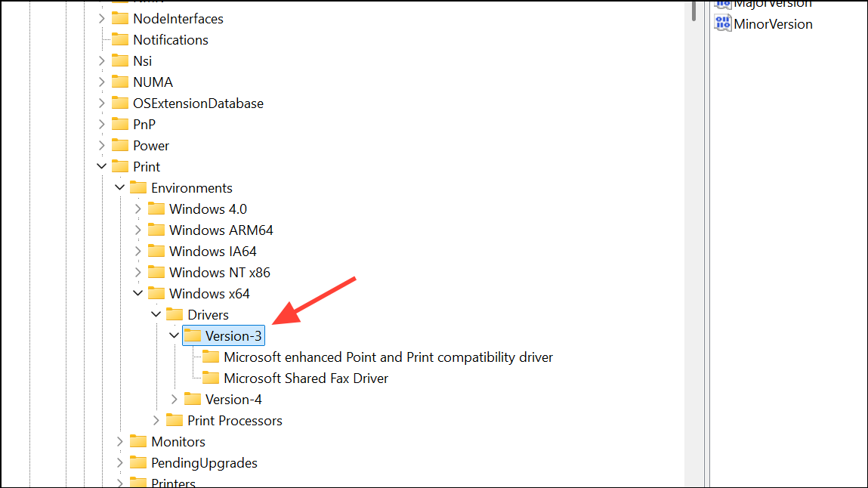Click the Windows ARM64 folder icon
The height and width of the screenshot is (488, 868).
[x=157, y=230]
